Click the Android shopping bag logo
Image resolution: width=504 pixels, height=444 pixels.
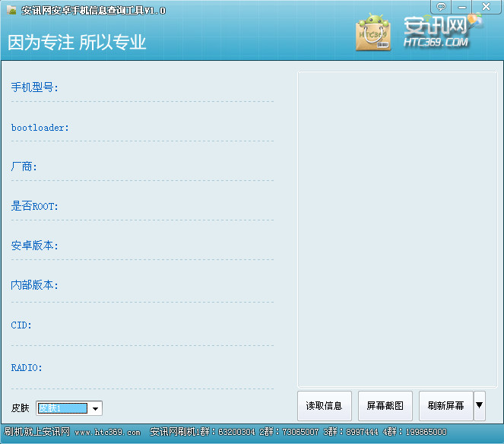[374, 32]
